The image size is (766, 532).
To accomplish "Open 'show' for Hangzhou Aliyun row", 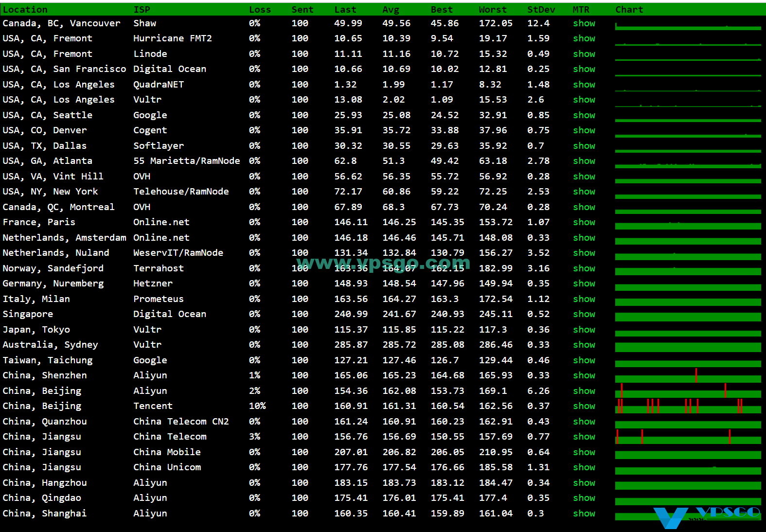I will click(584, 483).
